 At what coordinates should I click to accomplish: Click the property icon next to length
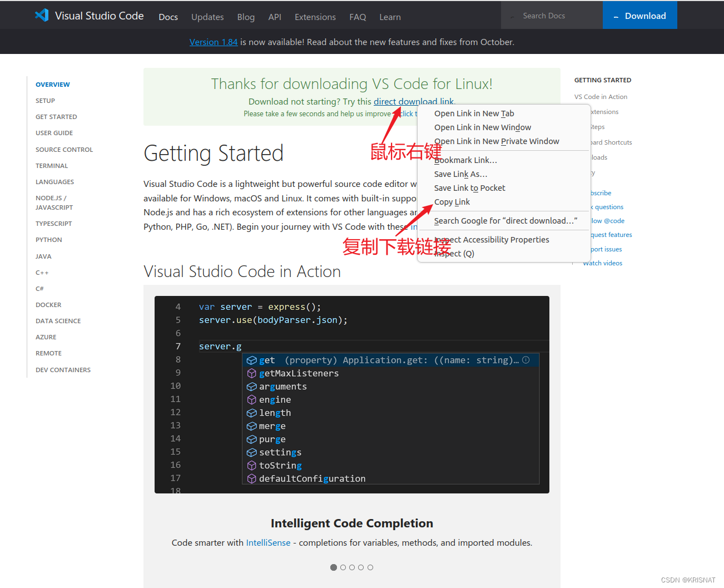(252, 413)
